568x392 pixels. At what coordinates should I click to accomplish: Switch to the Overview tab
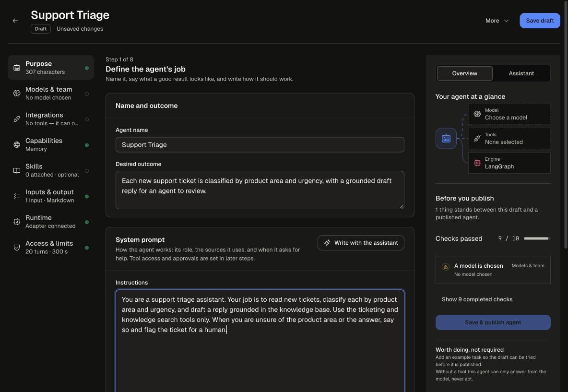[465, 73]
